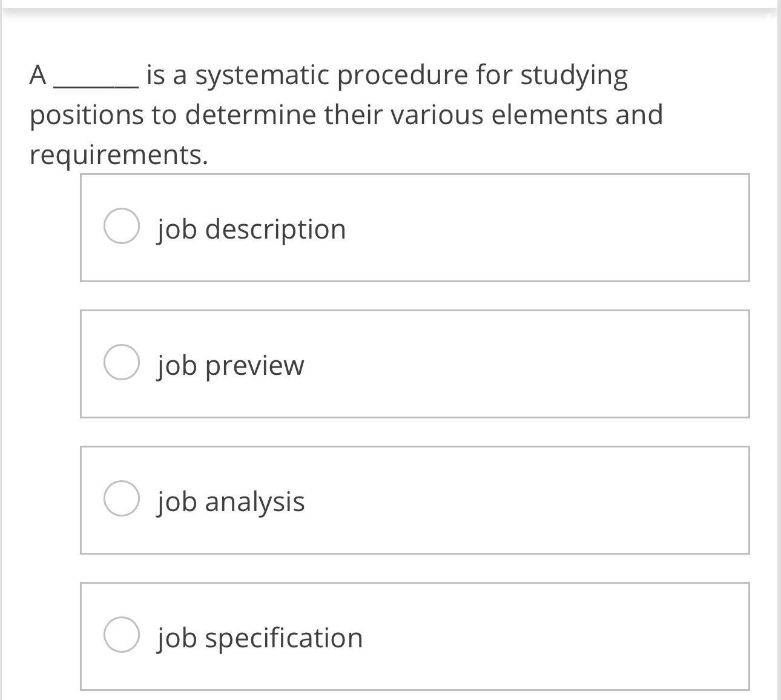Click the job description answer label

pyautogui.click(x=251, y=228)
